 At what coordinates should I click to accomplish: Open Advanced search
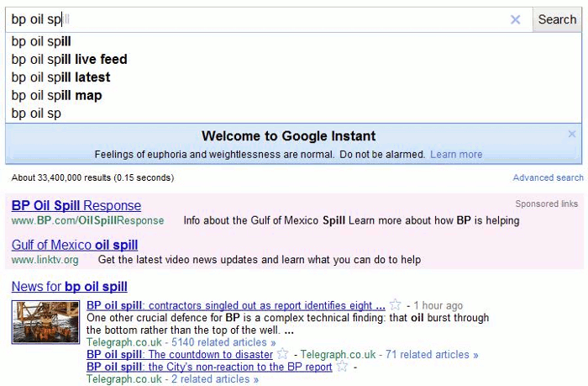548,177
